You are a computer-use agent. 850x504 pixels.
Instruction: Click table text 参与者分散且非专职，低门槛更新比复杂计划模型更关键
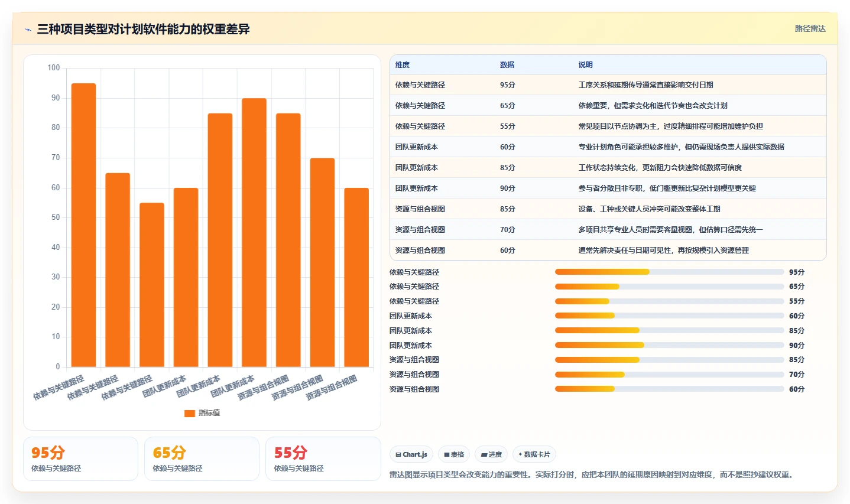pyautogui.click(x=667, y=188)
